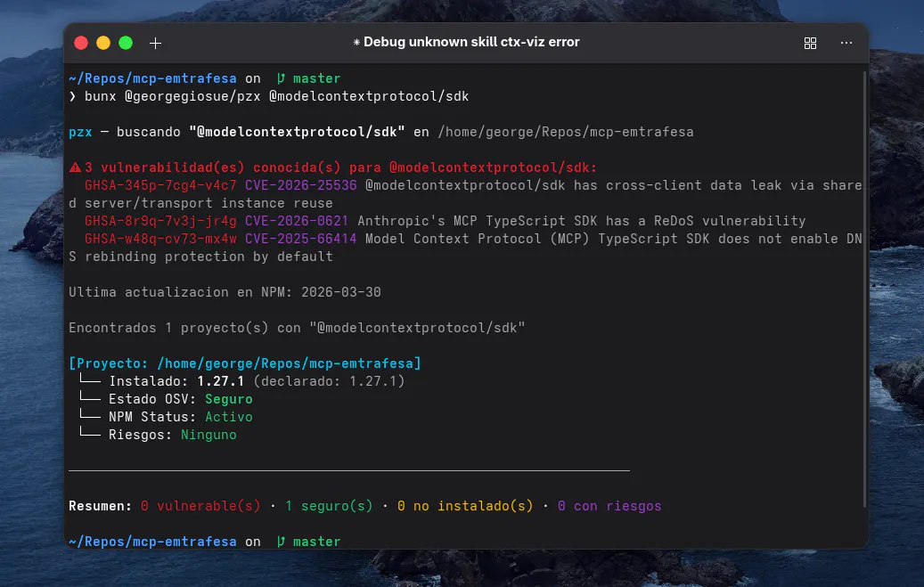Screen dimensions: 924x587
Task: Click installed version 1.27.1 in bold
Action: (220, 381)
